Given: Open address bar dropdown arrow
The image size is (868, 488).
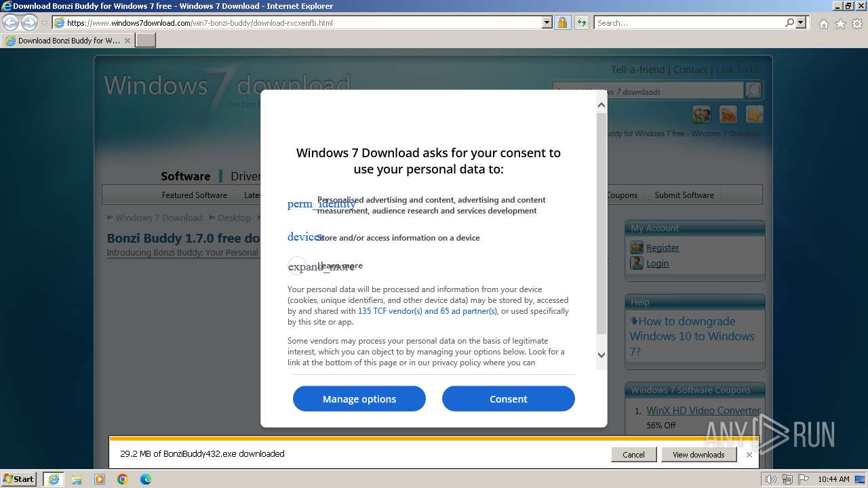Looking at the screenshot, I should (547, 22).
